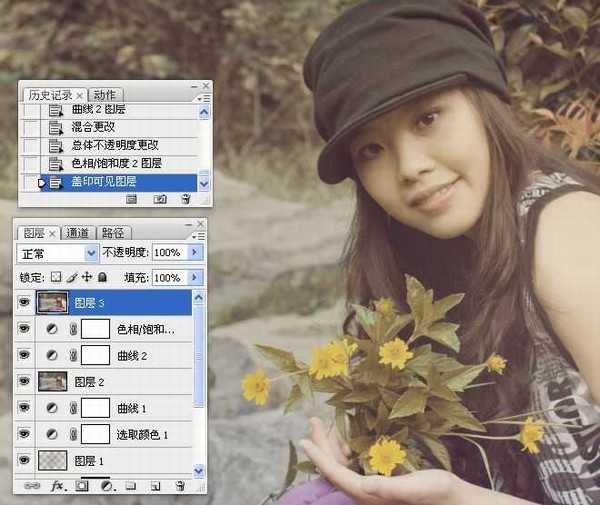Select the 混合更改 history state
This screenshot has width=600, height=505.
click(92, 127)
